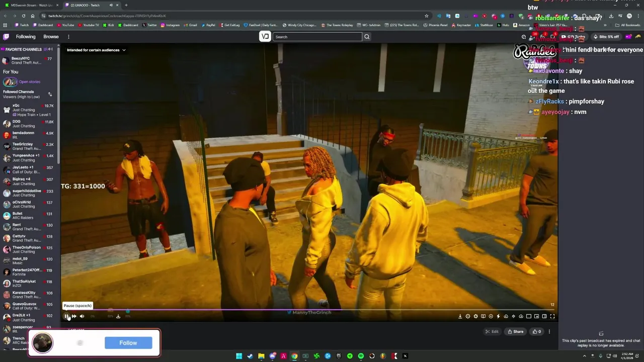Select the LMAOOO Twitch browser tab
Viewport: 644px width, 362px height.
coord(91,5)
